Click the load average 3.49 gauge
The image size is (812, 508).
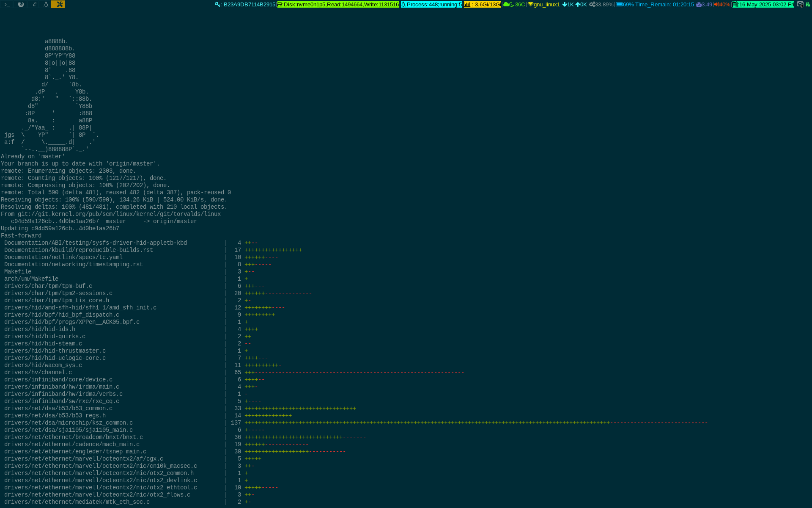click(x=704, y=5)
